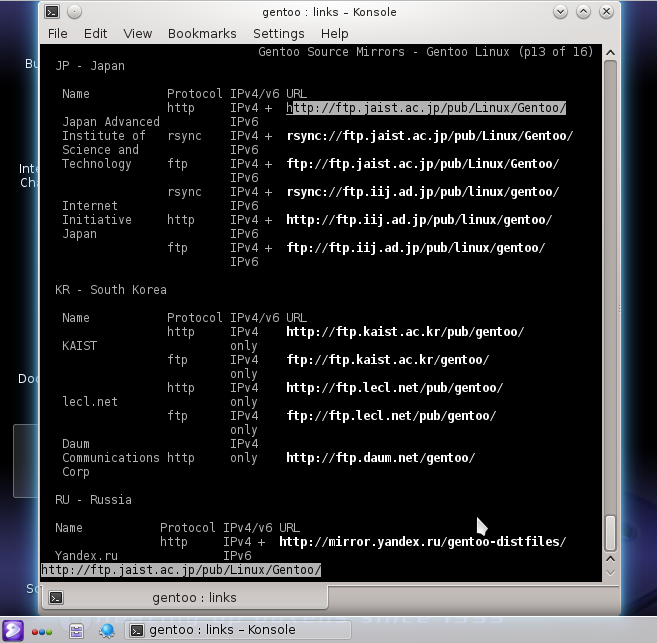Click the 'lecl.net' mirror name

pos(90,402)
